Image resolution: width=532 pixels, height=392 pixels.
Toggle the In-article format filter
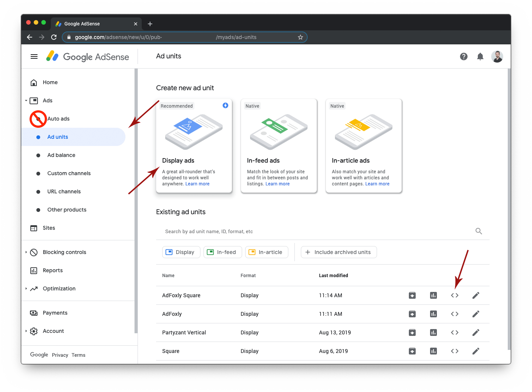click(x=267, y=252)
